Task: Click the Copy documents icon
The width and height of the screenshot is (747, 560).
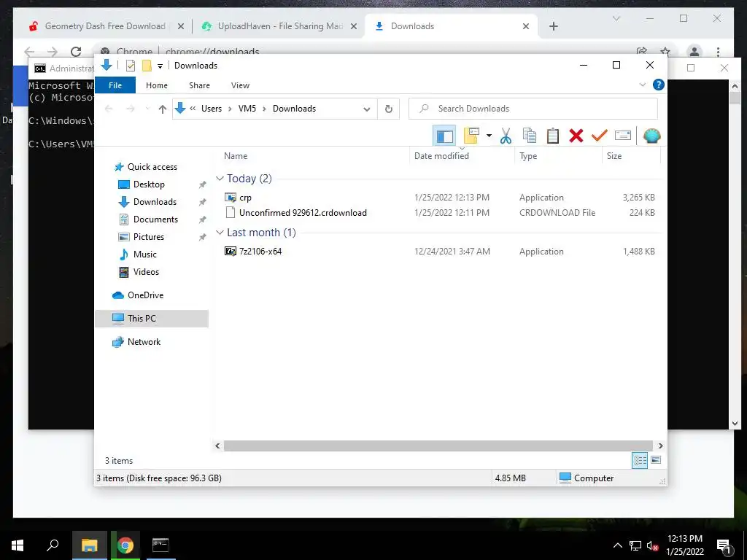Action: pos(530,136)
